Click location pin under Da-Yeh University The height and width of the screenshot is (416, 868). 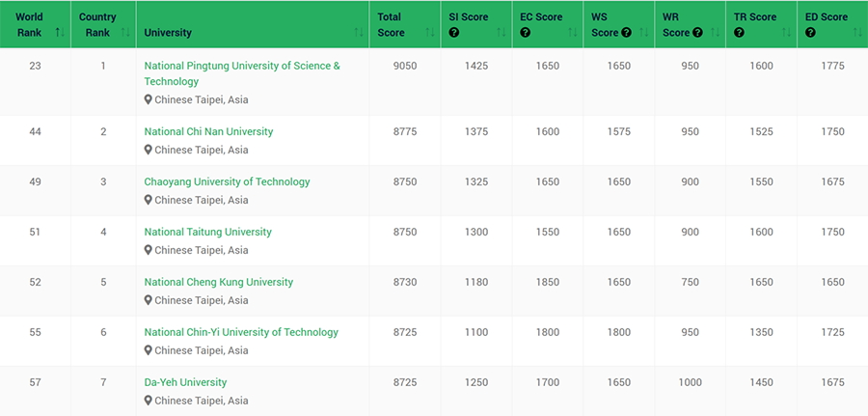pos(148,401)
